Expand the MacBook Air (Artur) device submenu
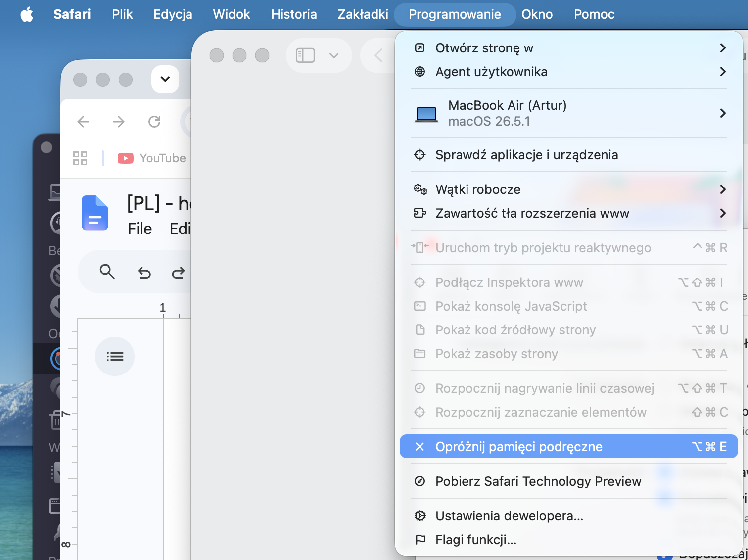This screenshot has width=748, height=560. pyautogui.click(x=569, y=113)
